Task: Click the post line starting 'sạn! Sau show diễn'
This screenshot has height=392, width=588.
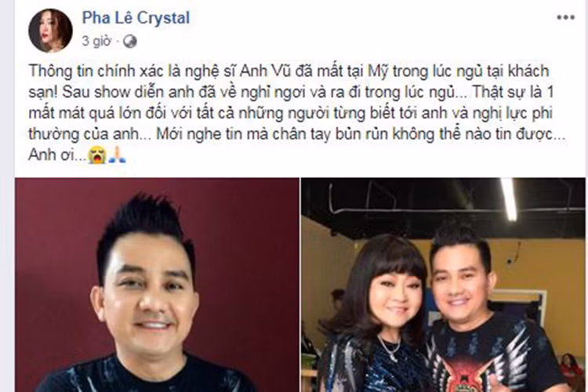Action: [x=291, y=93]
